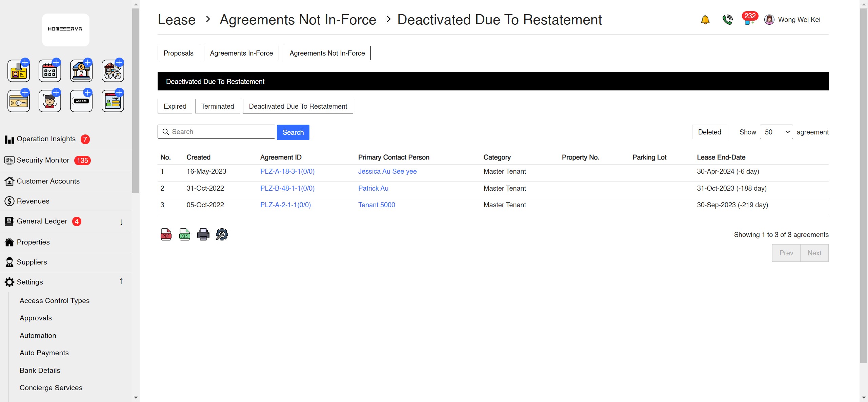Open the license plate scan quick-add icon
868x402 pixels.
pyautogui.click(x=81, y=101)
